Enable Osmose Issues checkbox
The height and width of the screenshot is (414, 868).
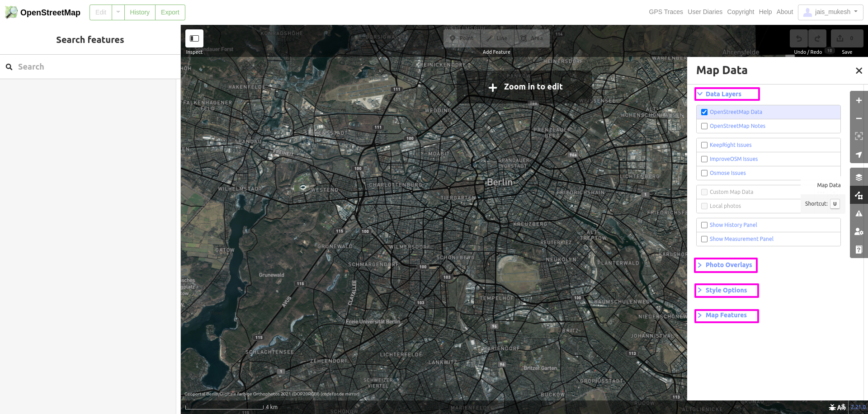704,173
